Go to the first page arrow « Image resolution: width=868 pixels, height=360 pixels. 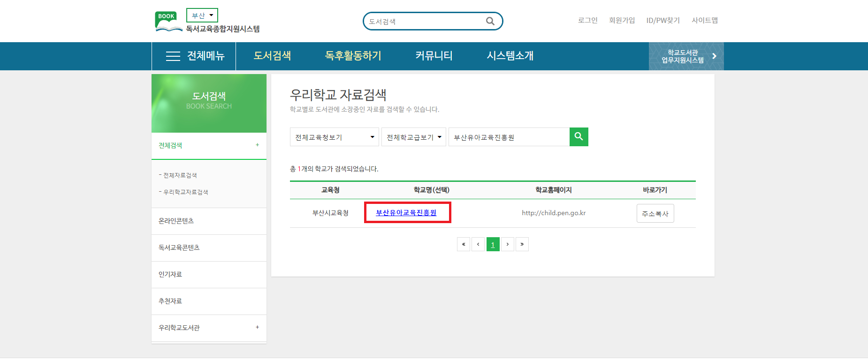(x=464, y=244)
